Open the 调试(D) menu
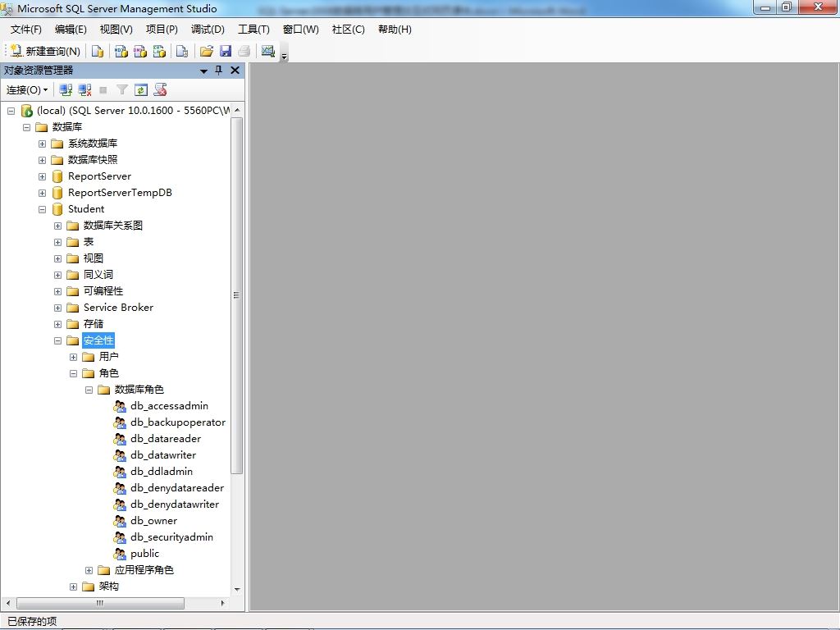840x630 pixels. pos(208,30)
